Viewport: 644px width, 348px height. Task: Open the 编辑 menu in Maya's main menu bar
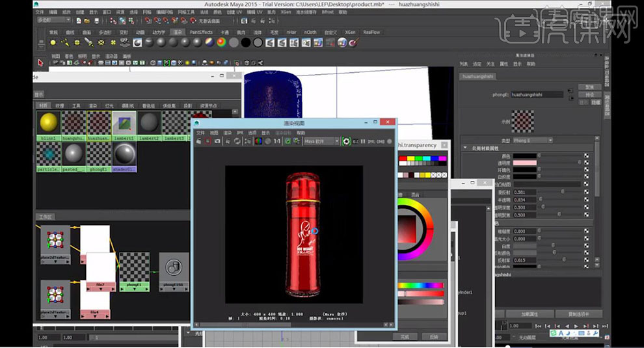(53, 12)
